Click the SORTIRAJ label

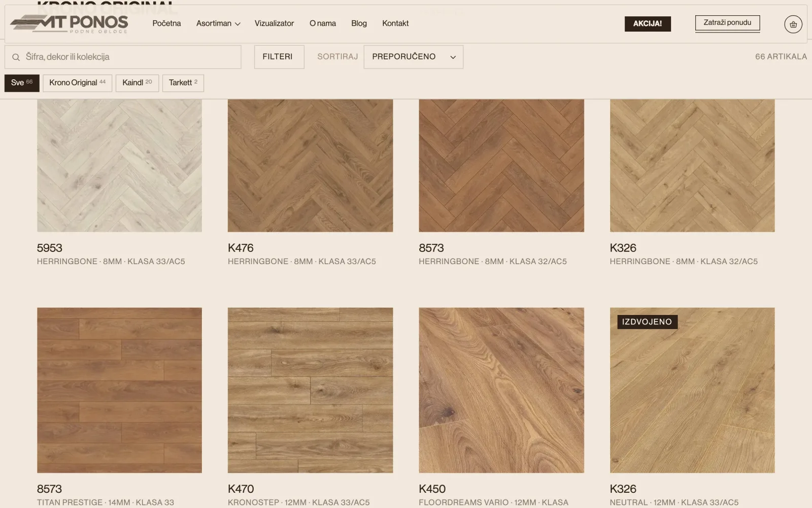337,57
